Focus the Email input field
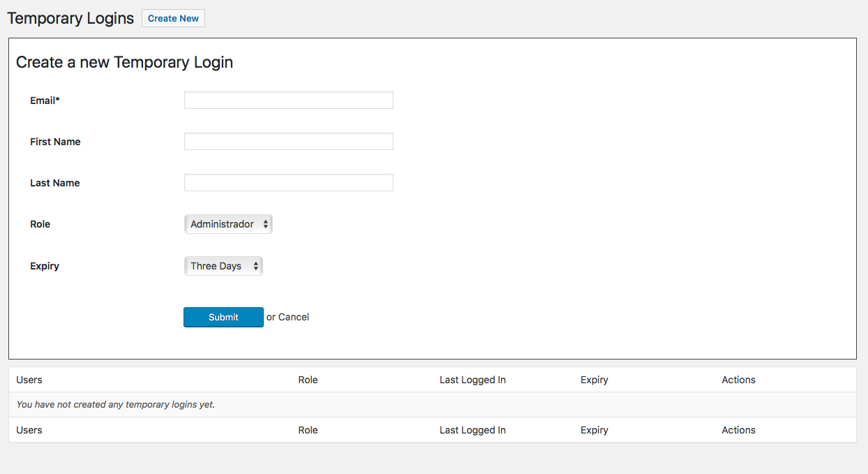868x474 pixels. tap(288, 101)
